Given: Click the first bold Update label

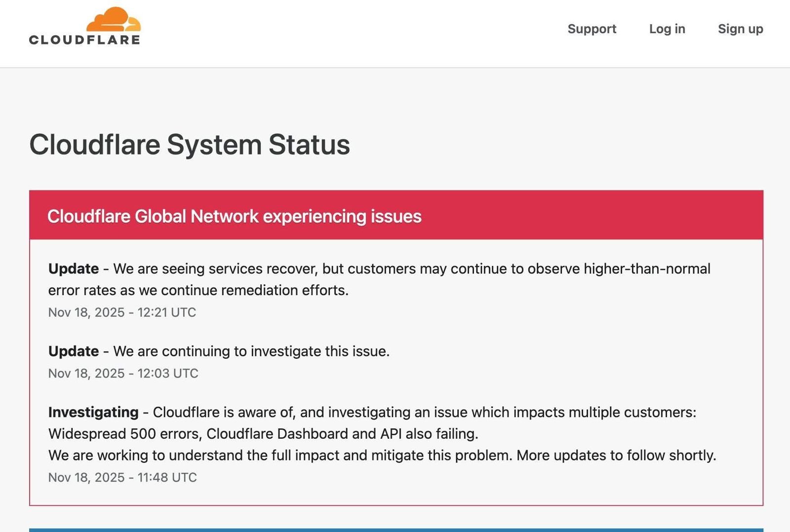Looking at the screenshot, I should tap(74, 268).
